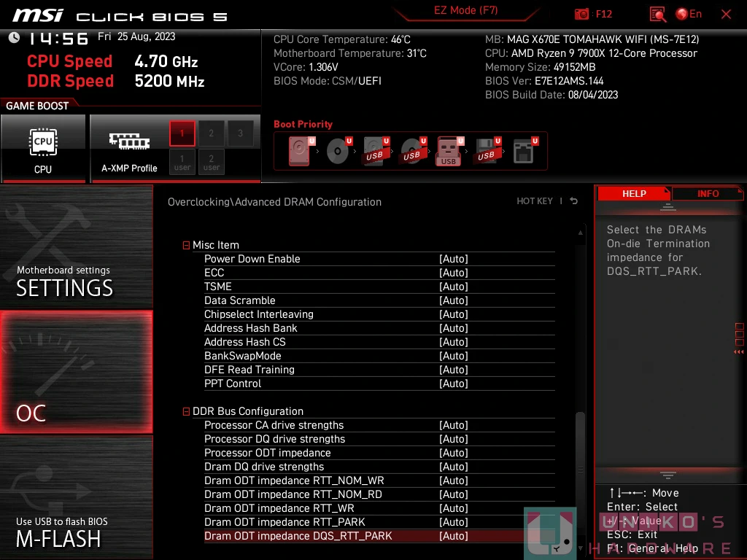Open the BIOS search magnifier icon
The height and width of the screenshot is (560, 747).
[x=657, y=14]
